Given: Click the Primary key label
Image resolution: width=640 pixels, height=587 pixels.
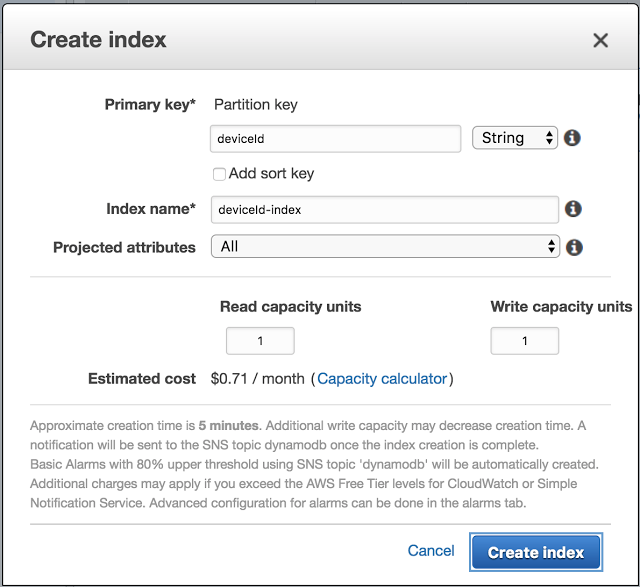Looking at the screenshot, I should pos(150,104).
